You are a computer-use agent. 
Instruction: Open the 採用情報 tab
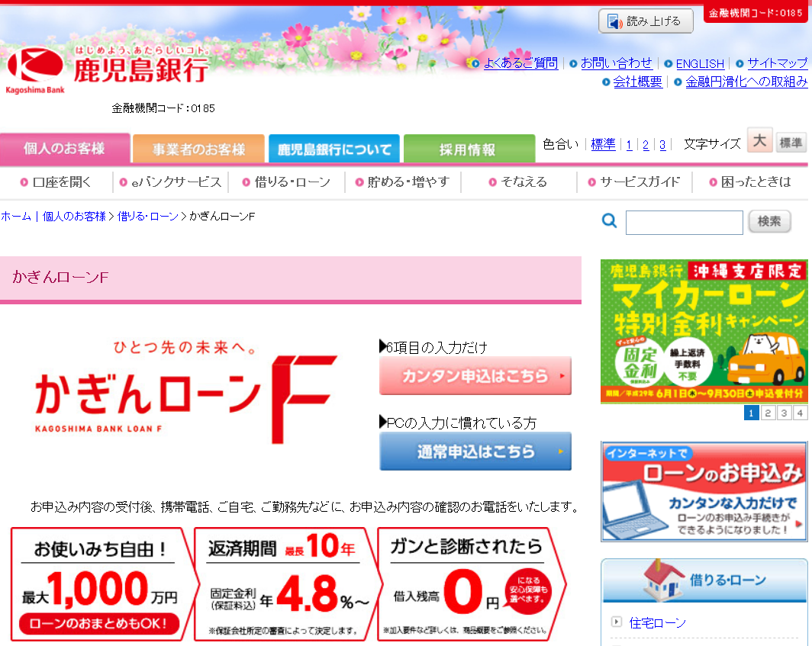[x=469, y=149]
